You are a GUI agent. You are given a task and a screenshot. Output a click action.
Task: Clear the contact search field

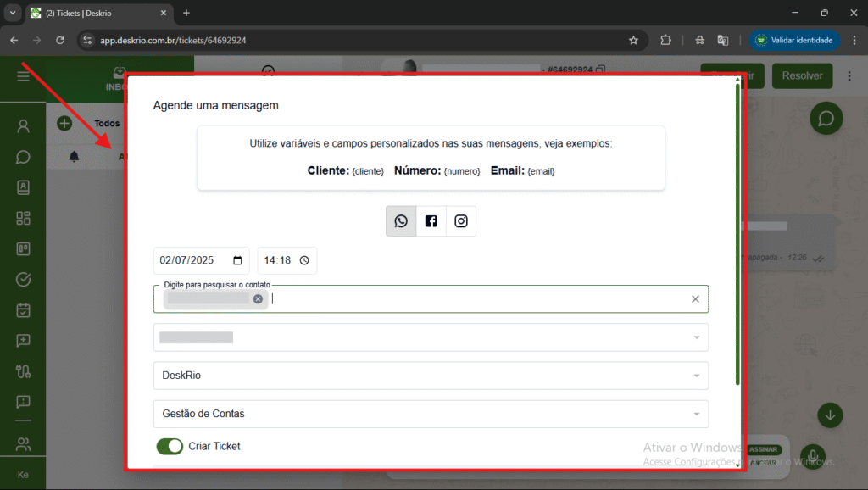pyautogui.click(x=695, y=299)
